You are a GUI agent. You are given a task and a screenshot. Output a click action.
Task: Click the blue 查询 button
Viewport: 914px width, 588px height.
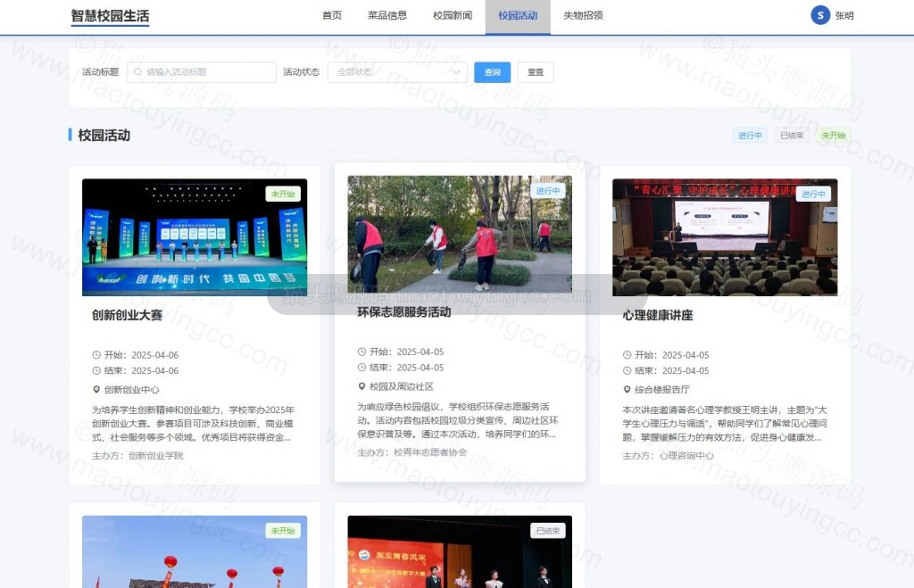492,72
